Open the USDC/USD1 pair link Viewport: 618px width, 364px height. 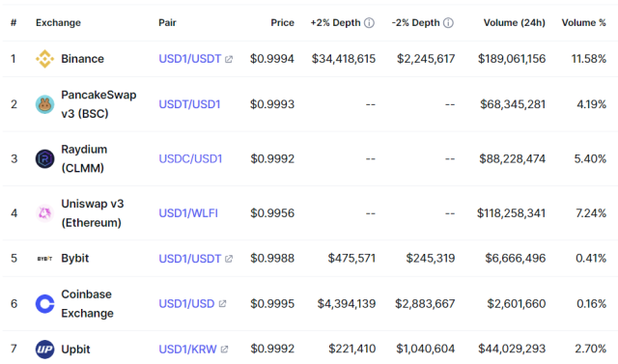190,158
